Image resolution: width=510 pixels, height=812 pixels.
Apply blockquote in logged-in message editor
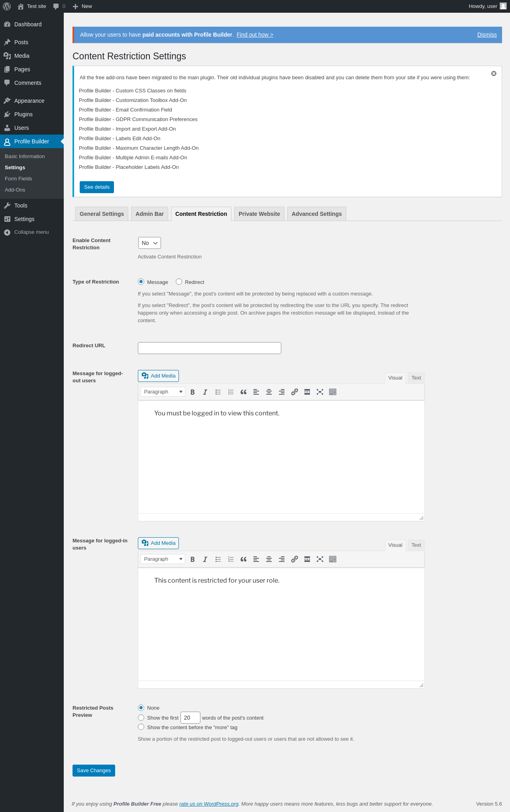(x=243, y=559)
